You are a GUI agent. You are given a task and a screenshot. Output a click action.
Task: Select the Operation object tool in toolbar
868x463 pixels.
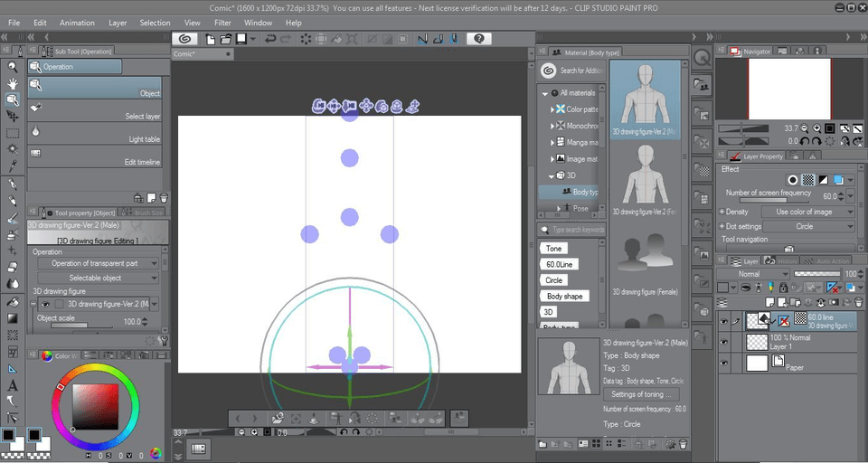coord(12,99)
